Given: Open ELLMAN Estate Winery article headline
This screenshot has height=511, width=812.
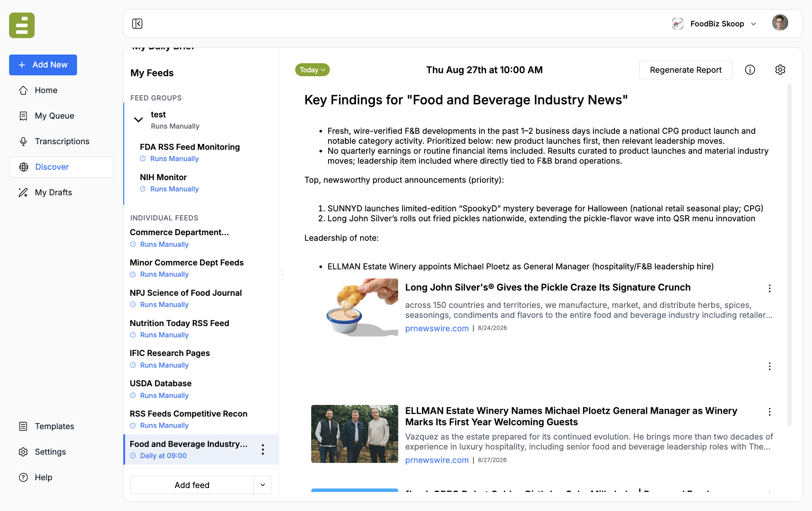Looking at the screenshot, I should tap(571, 416).
